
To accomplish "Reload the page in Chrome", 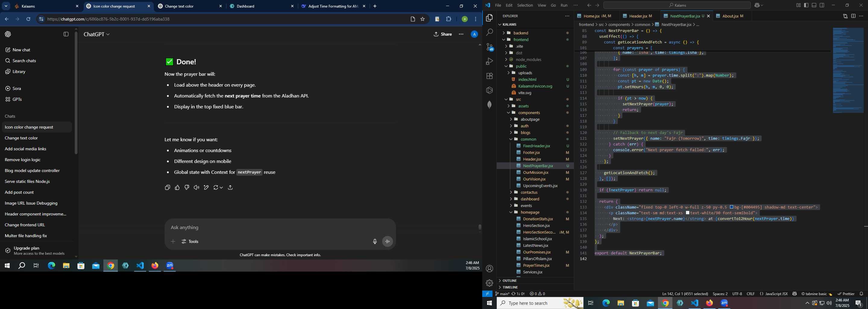I will coord(29,19).
